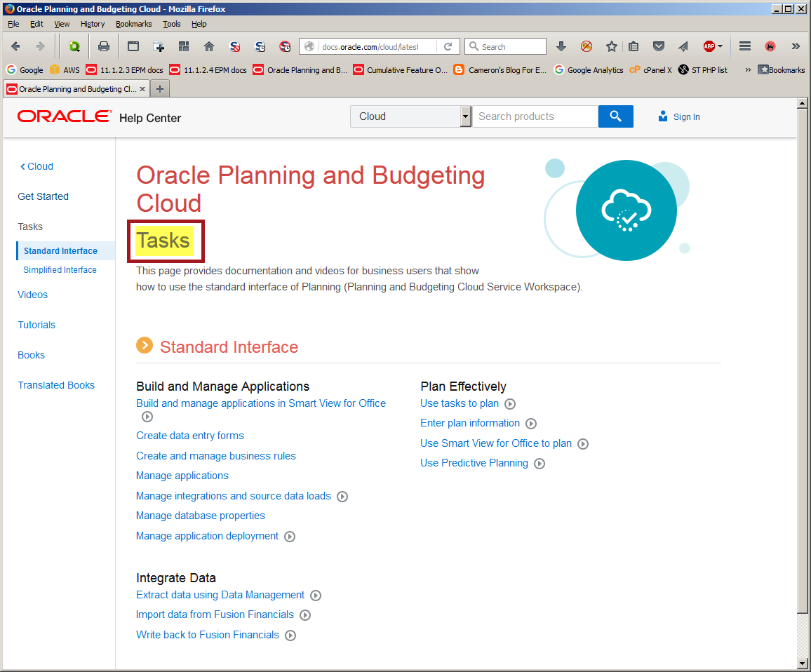This screenshot has height=672, width=811.
Task: Click the Firefox Search box
Action: pos(505,46)
